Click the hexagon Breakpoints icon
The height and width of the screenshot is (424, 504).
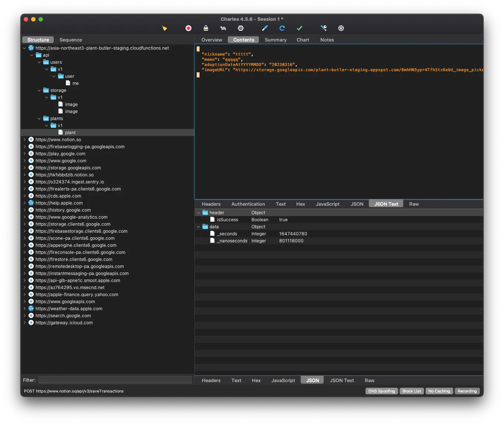[241, 28]
